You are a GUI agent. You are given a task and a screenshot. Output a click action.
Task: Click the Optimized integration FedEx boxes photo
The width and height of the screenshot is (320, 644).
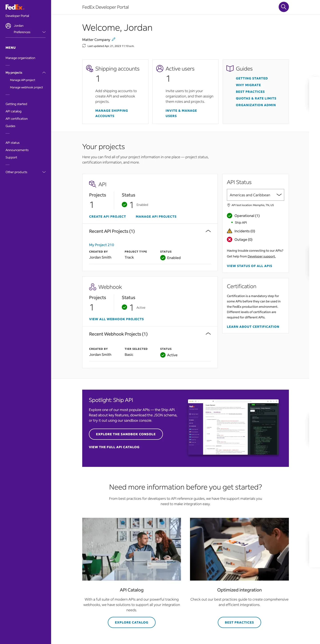click(239, 549)
